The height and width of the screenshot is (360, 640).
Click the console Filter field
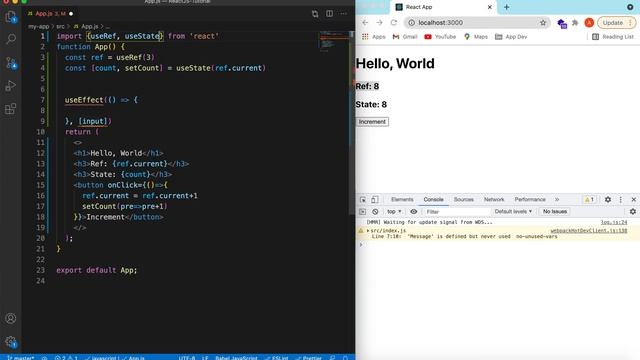(456, 211)
